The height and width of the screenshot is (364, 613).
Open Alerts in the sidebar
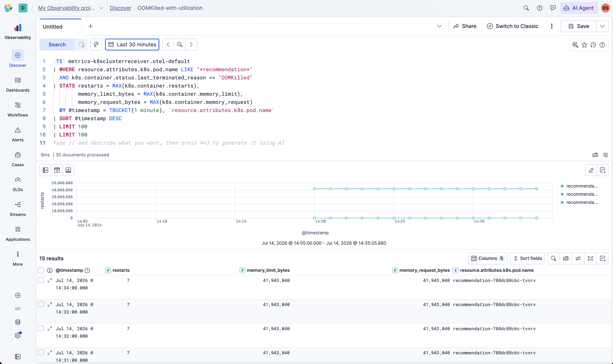[x=18, y=135]
